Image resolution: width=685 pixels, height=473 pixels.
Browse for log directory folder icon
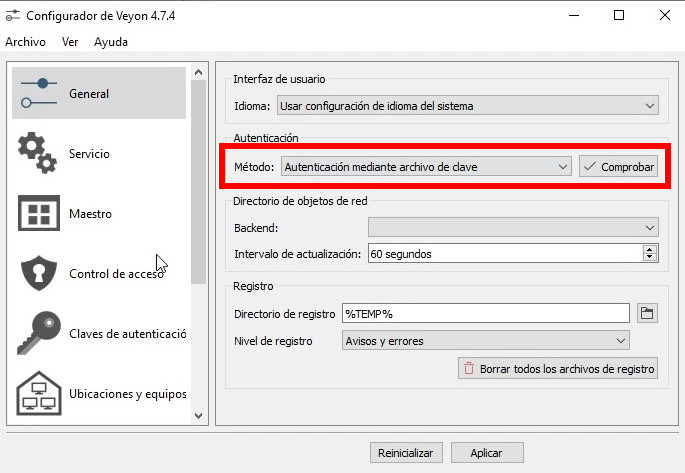[647, 313]
